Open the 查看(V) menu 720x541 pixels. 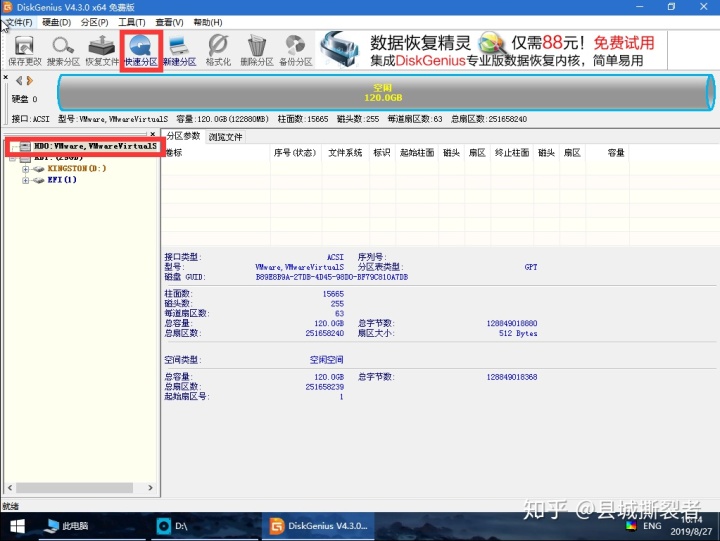(x=169, y=23)
